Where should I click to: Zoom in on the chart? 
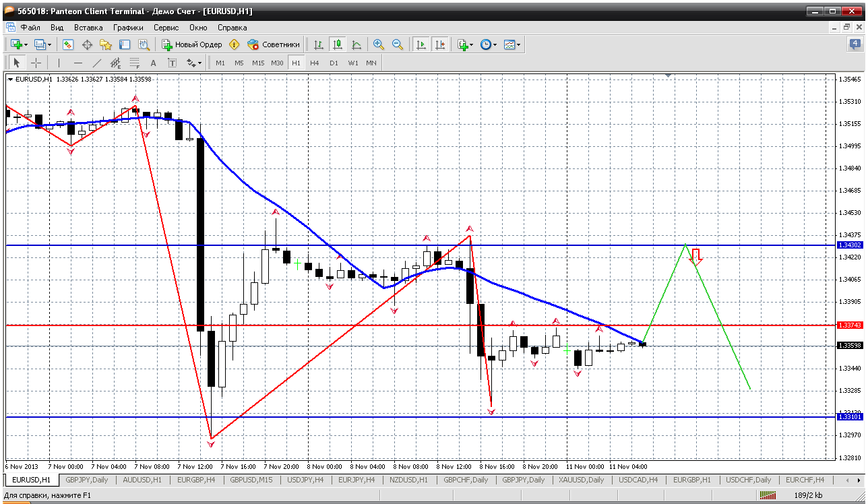[x=379, y=44]
